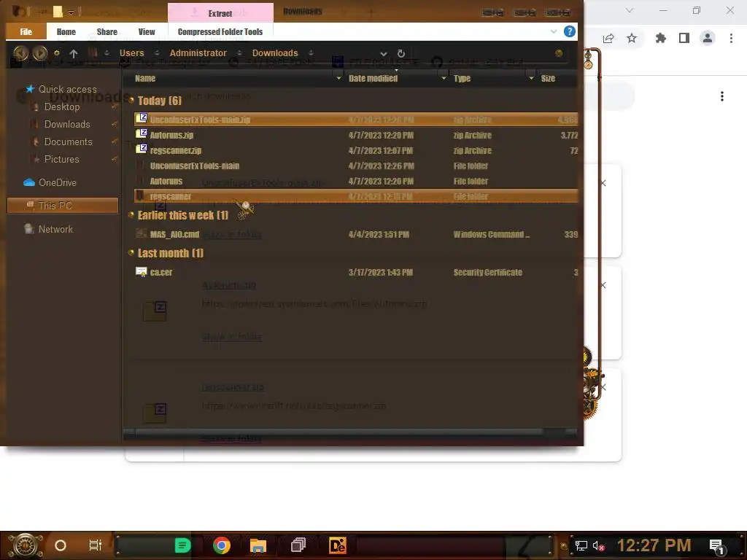Launch Google Chrome from the taskbar
747x560 pixels.
[222, 545]
